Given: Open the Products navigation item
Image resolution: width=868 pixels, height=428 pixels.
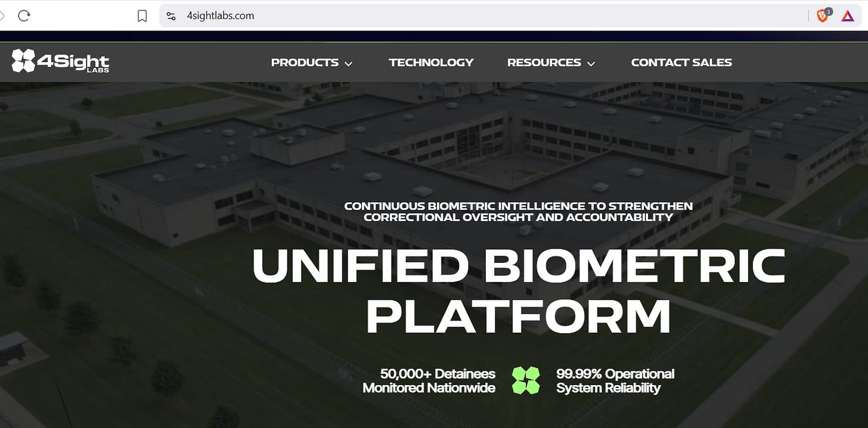Looking at the screenshot, I should 305,63.
